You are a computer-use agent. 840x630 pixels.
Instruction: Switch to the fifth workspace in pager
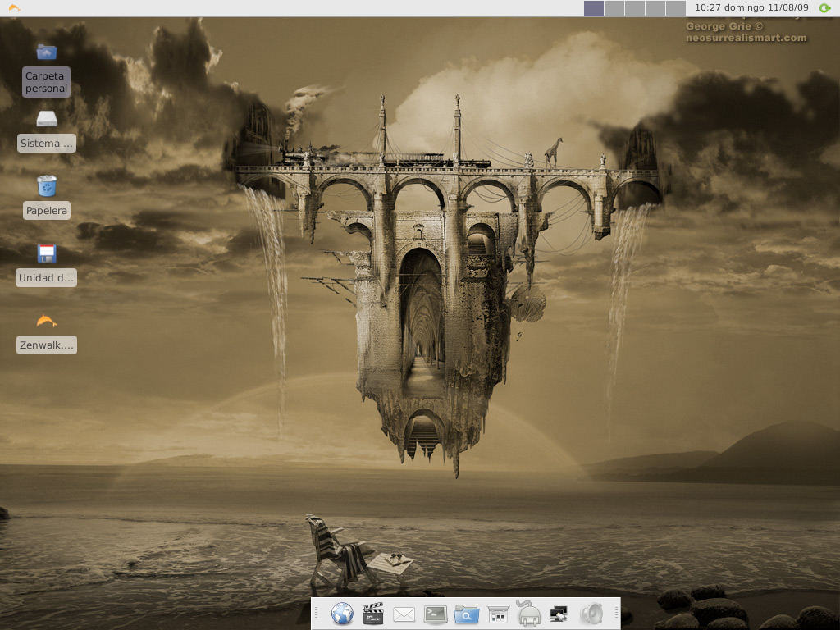pos(676,7)
